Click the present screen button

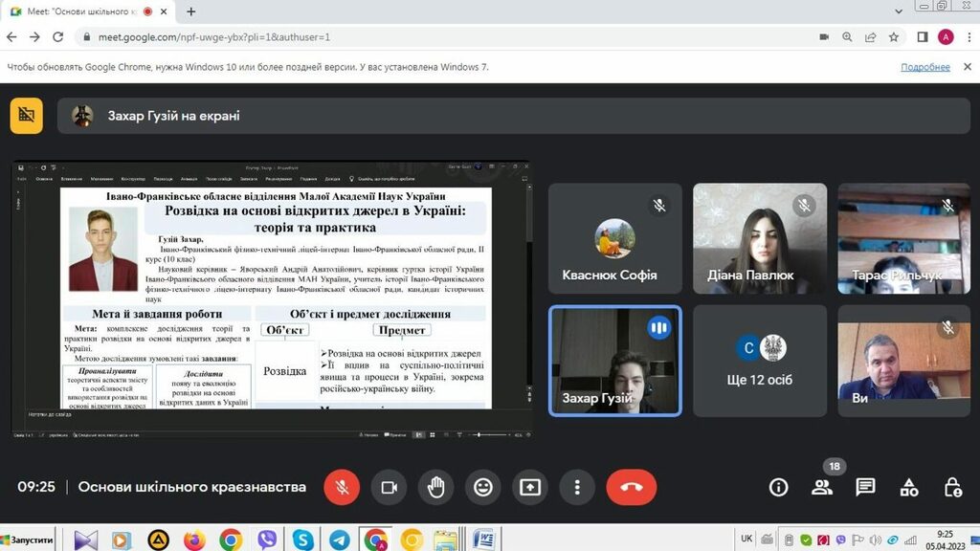pos(530,487)
